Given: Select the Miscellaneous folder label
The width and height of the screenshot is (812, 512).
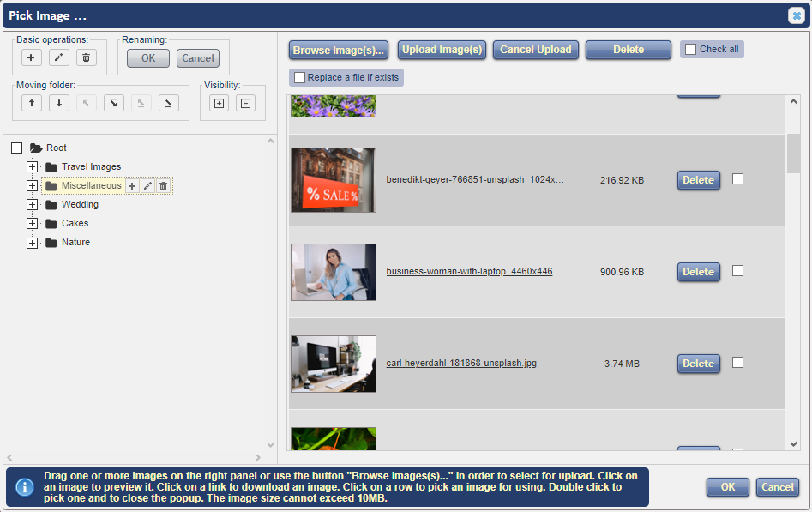Looking at the screenshot, I should tap(91, 185).
